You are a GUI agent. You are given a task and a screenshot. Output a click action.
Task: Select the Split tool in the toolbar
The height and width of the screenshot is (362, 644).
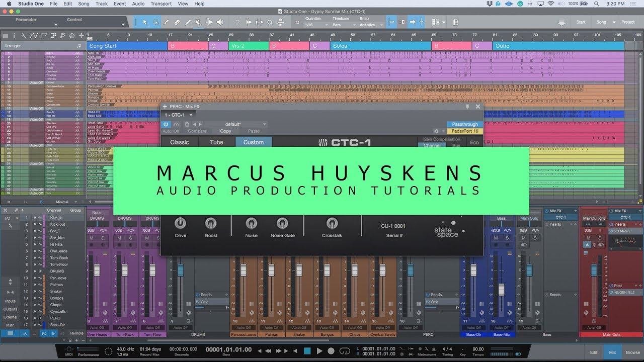coord(167,22)
